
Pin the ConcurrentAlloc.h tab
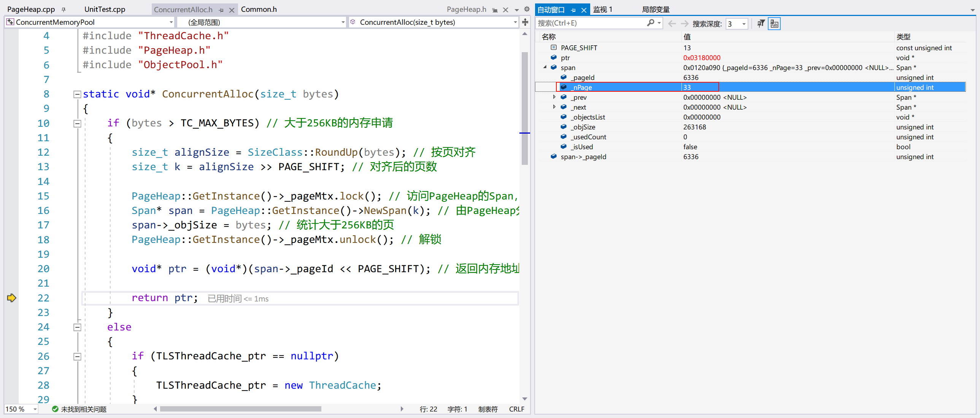221,10
